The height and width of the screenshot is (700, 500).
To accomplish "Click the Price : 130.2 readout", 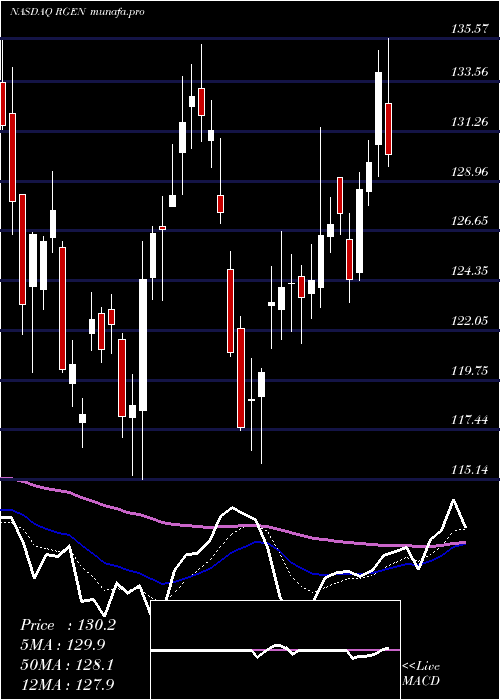I will coord(68,625).
